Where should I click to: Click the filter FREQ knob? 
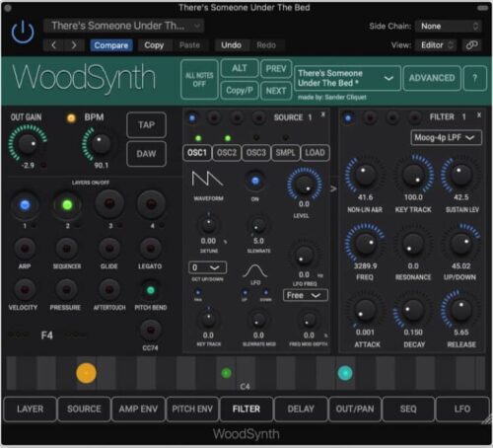(x=365, y=244)
